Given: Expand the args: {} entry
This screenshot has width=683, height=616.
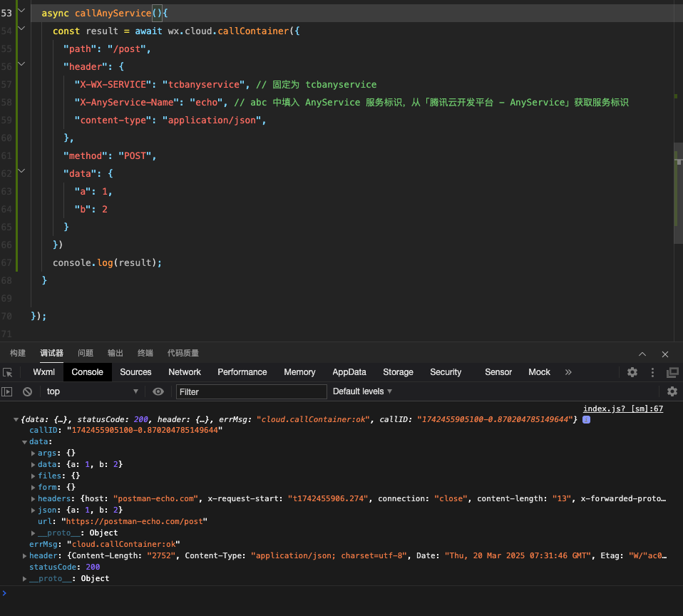Looking at the screenshot, I should coord(33,453).
